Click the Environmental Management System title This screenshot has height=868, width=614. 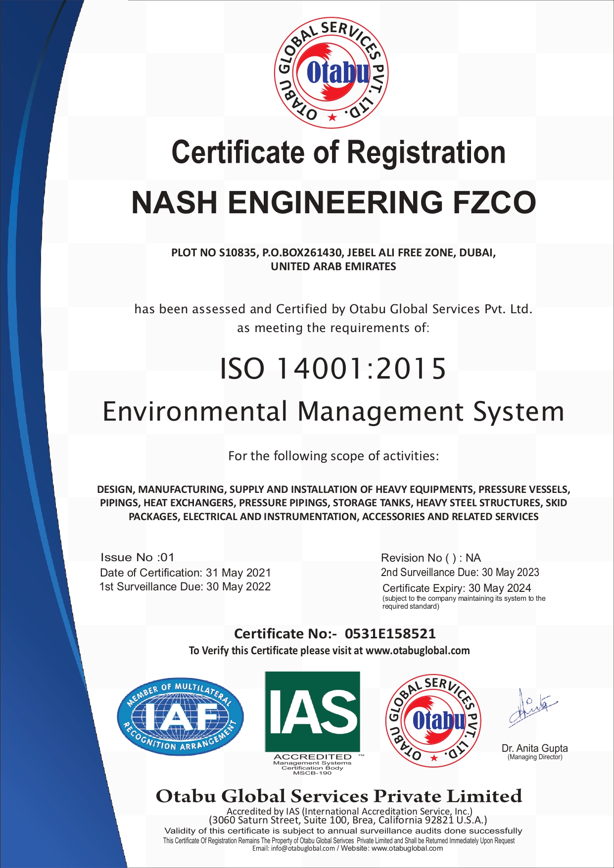333,412
